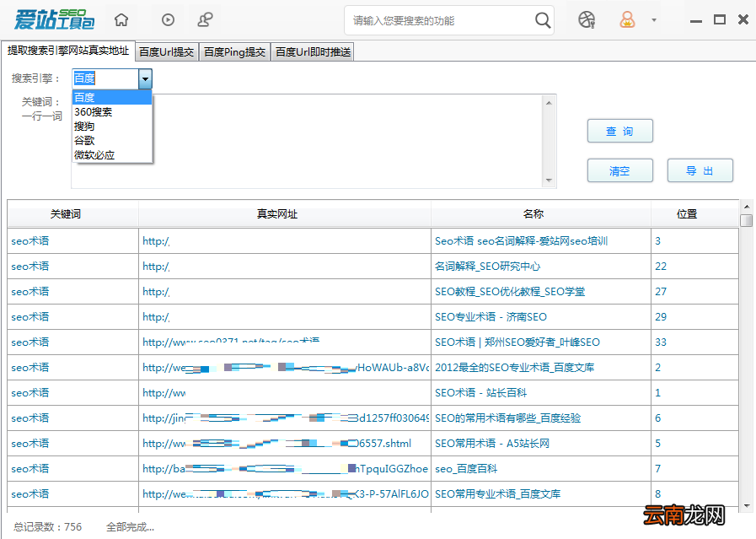Screen dimensions: 756x539
Task: Expand the account menu arrow
Action: point(654,20)
